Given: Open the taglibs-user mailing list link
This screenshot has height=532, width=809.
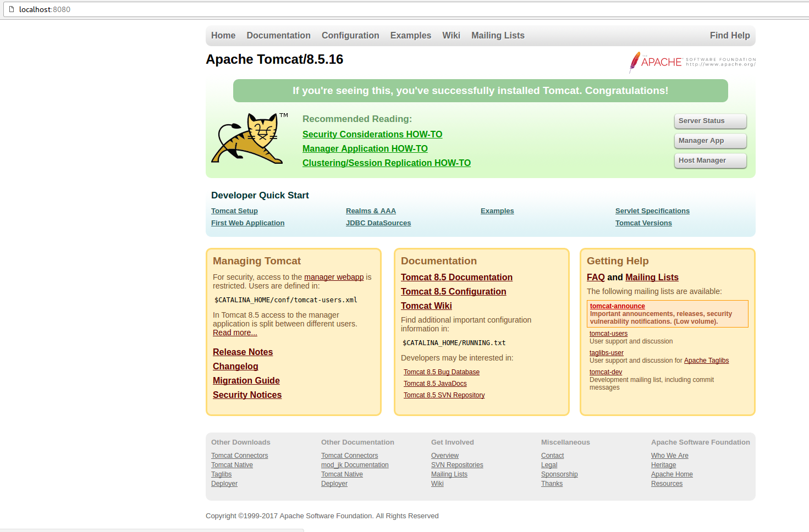Looking at the screenshot, I should pos(606,353).
